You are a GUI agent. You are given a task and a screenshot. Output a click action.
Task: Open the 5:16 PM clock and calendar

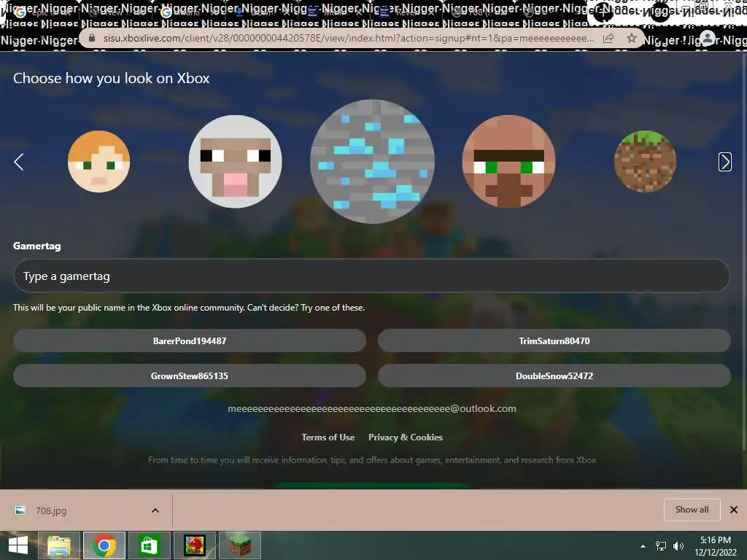click(x=716, y=546)
